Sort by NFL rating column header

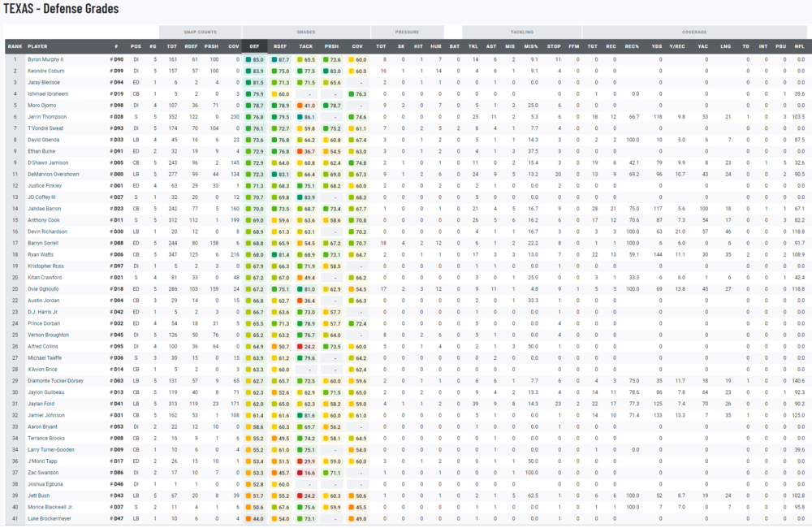tap(800, 47)
